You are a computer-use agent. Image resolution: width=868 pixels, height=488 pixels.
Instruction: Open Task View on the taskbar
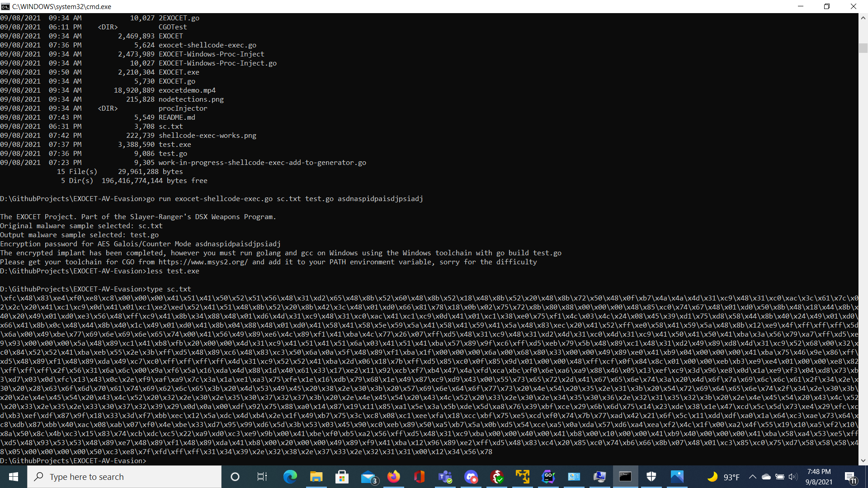coord(262,477)
